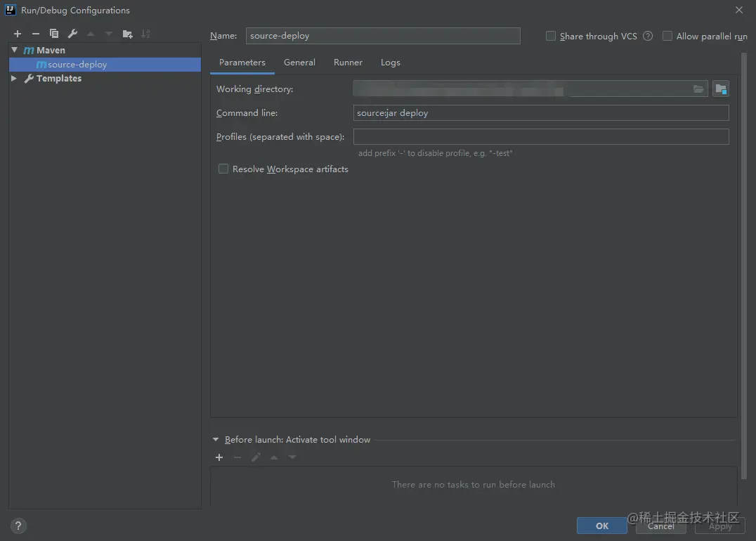
Task: Select Maven project as working directory
Action: 721,89
